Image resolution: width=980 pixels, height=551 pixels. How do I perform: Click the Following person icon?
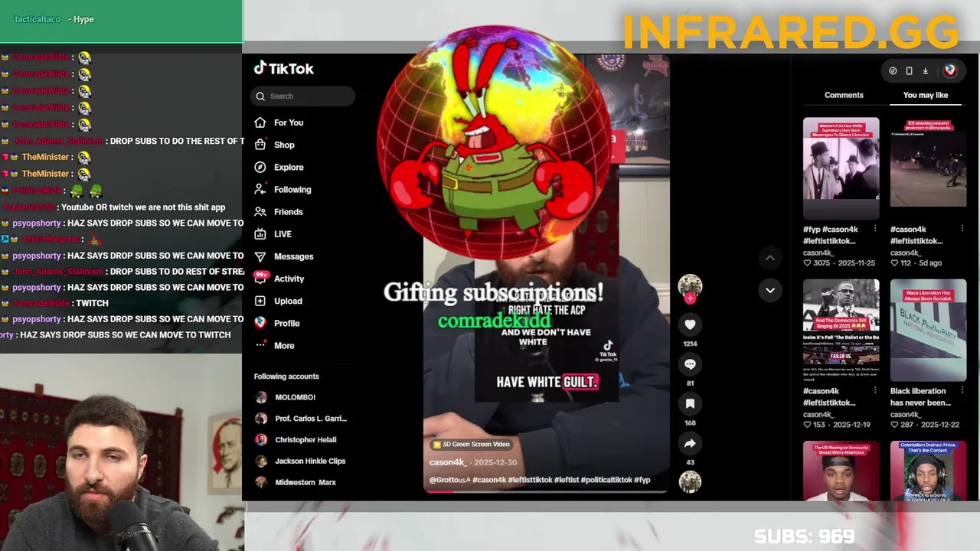point(260,189)
